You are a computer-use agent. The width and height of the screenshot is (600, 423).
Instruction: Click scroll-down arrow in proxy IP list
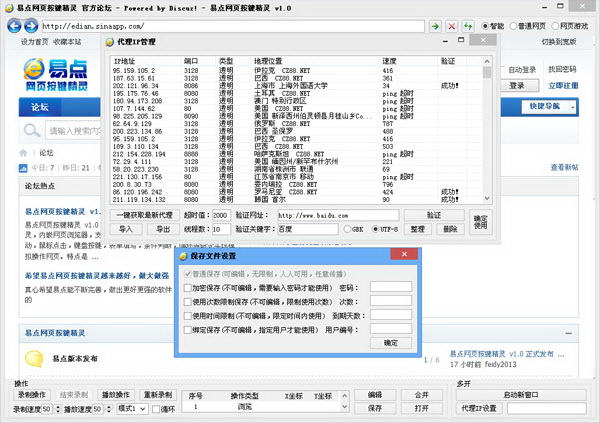click(487, 198)
